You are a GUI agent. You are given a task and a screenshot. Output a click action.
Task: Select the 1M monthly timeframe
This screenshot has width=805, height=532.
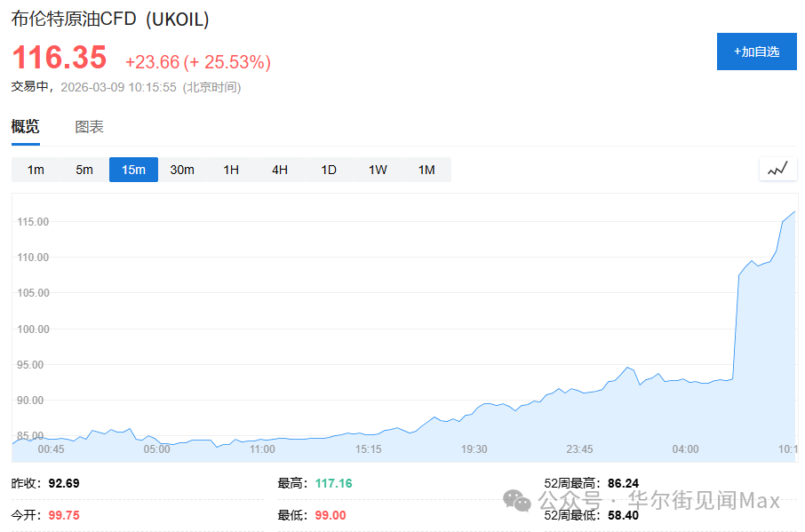tap(426, 169)
